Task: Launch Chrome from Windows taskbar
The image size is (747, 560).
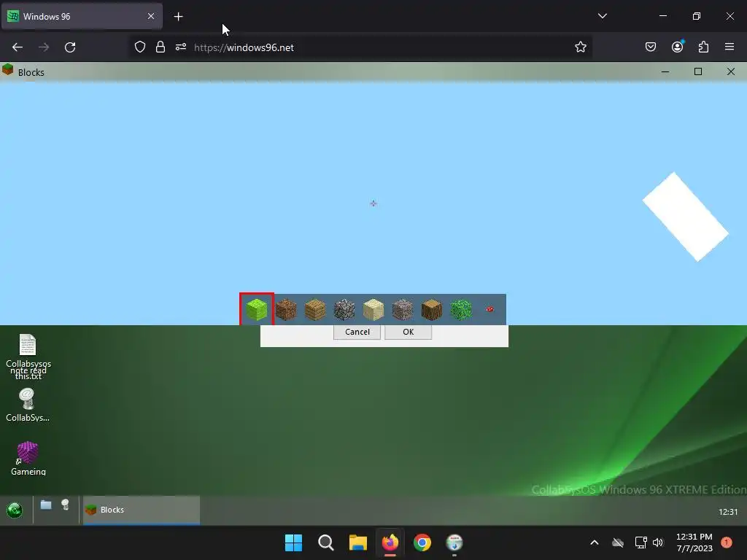Action: 422,542
